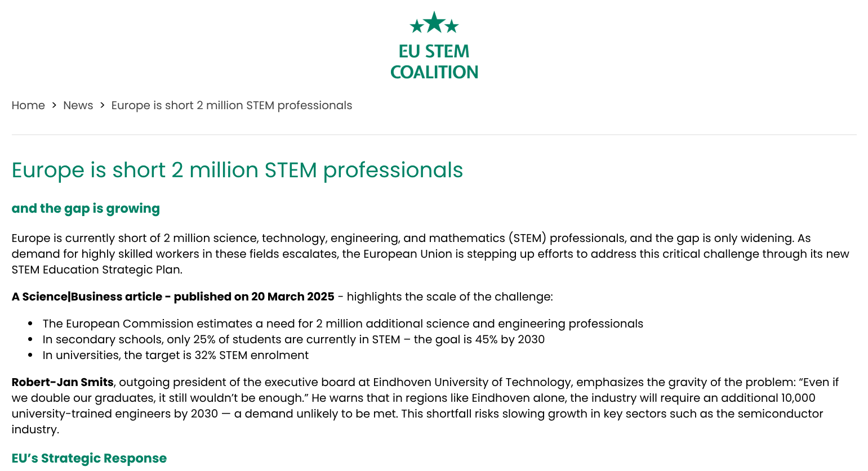Click the quote 'Even if we double our graduates'

coord(425,390)
